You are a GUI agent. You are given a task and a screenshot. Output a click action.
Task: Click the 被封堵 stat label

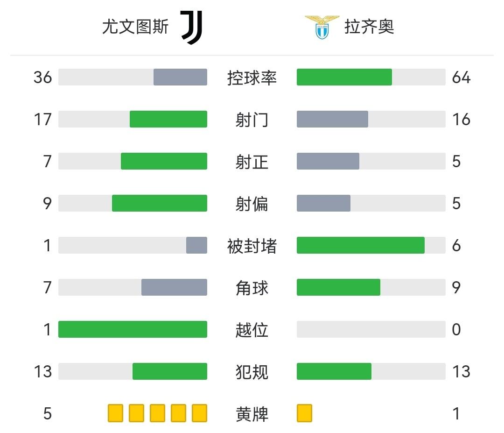point(252,246)
